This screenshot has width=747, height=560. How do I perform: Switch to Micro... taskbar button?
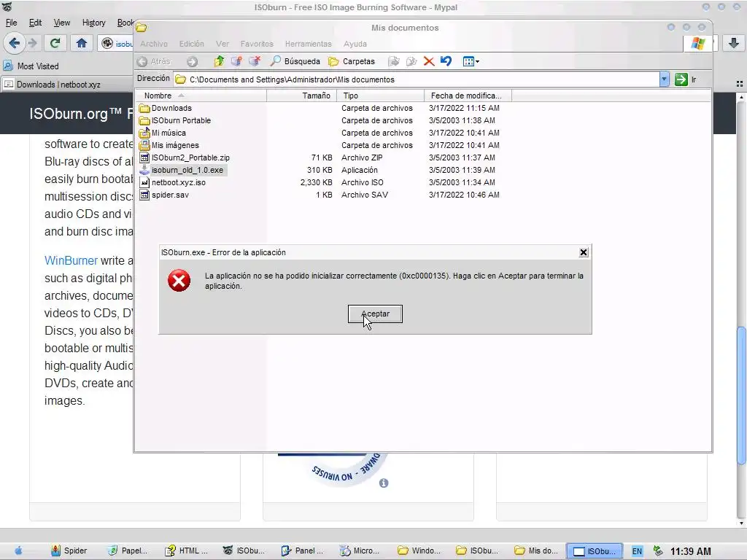tap(360, 551)
